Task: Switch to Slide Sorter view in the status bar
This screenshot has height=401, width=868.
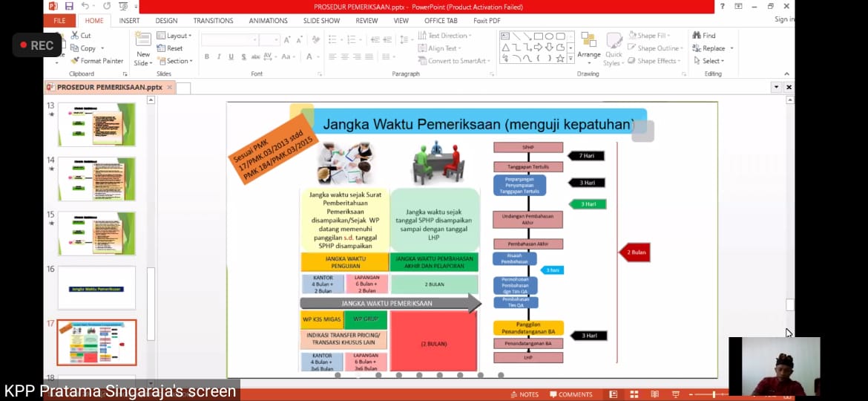Action: (634, 394)
